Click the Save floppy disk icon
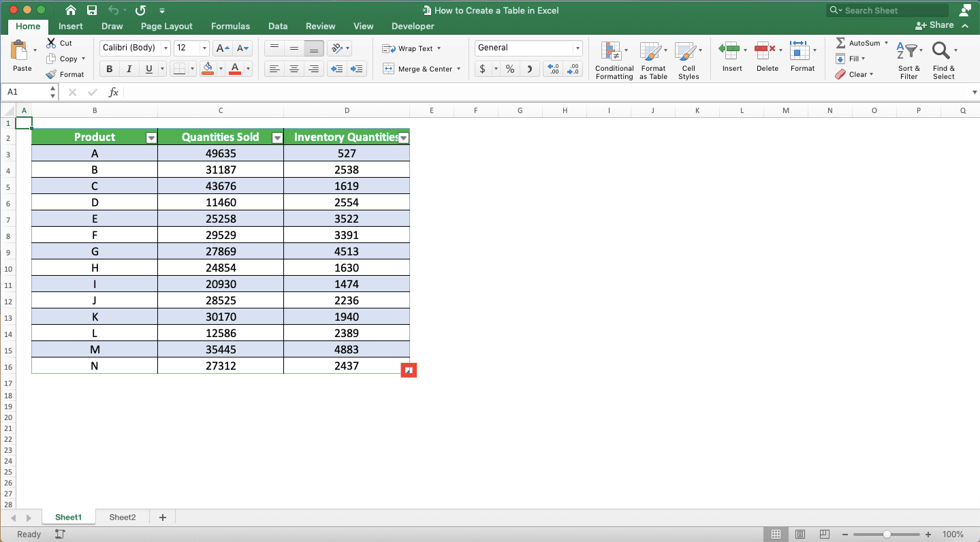Image resolution: width=980 pixels, height=542 pixels. tap(92, 10)
